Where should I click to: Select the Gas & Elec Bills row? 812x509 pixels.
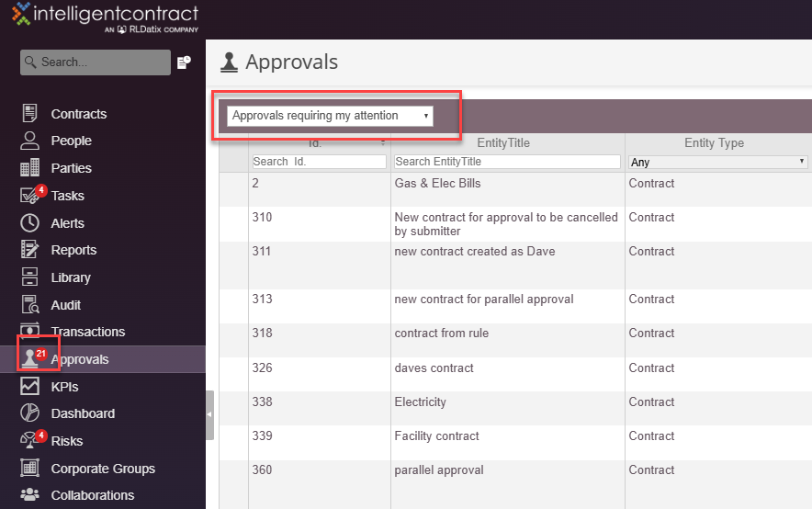[x=515, y=189]
